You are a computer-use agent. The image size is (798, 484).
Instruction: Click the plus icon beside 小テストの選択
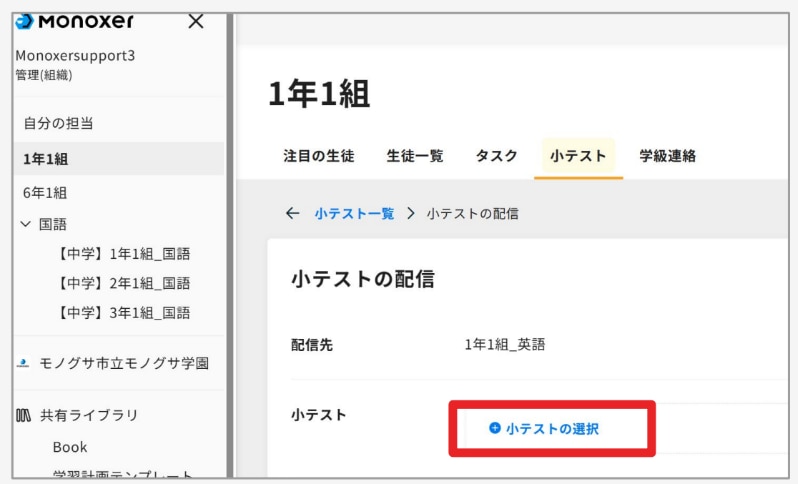[x=495, y=428]
